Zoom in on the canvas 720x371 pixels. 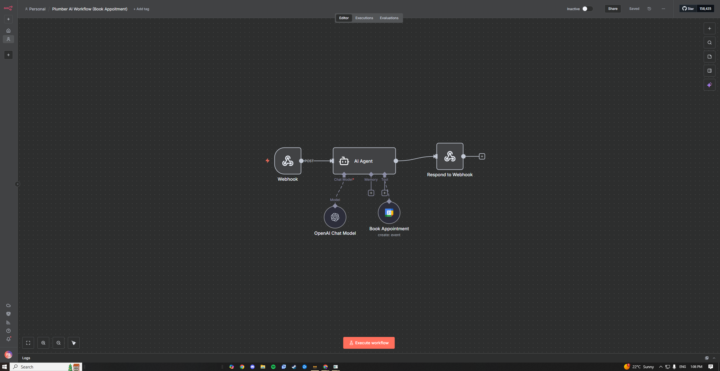tap(43, 343)
